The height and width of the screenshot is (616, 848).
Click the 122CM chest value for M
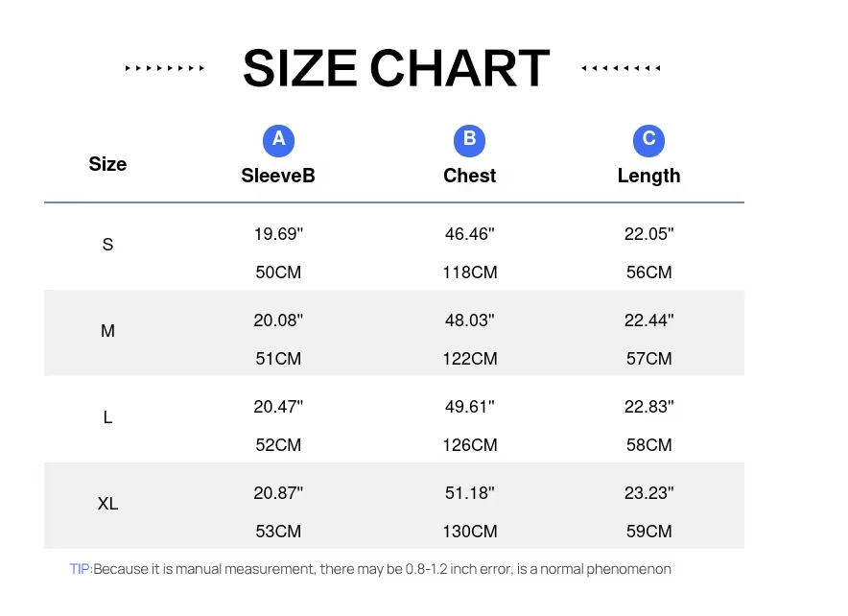[470, 359]
